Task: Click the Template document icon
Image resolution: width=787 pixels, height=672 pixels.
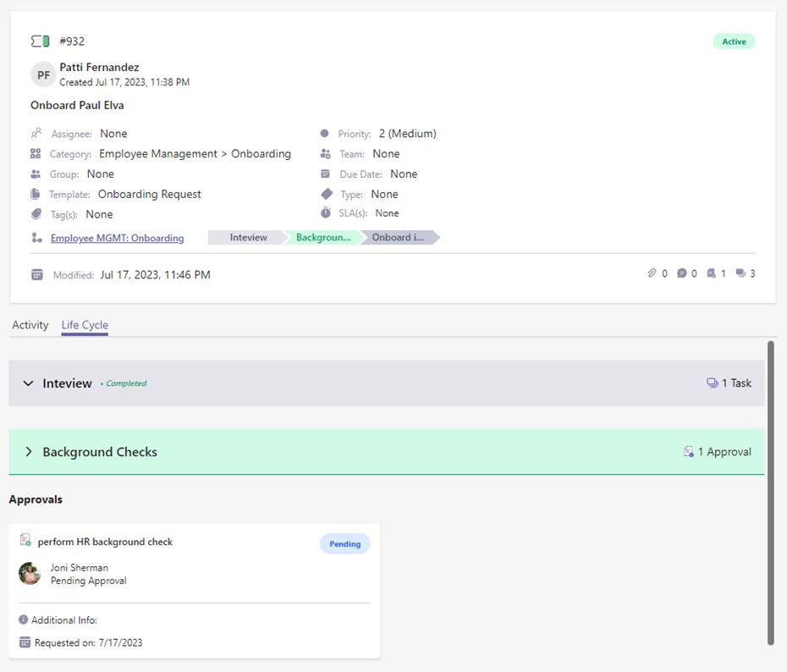Action: 36,194
